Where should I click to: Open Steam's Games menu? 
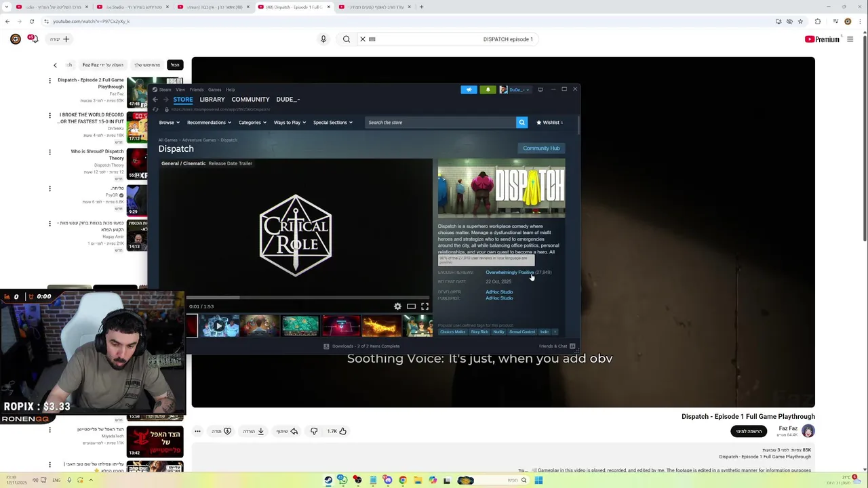214,89
